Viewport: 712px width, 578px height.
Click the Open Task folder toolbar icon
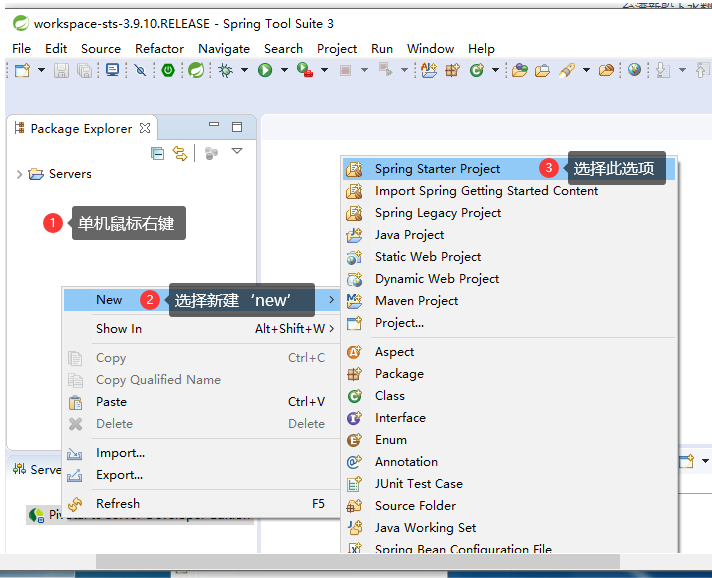tap(542, 70)
